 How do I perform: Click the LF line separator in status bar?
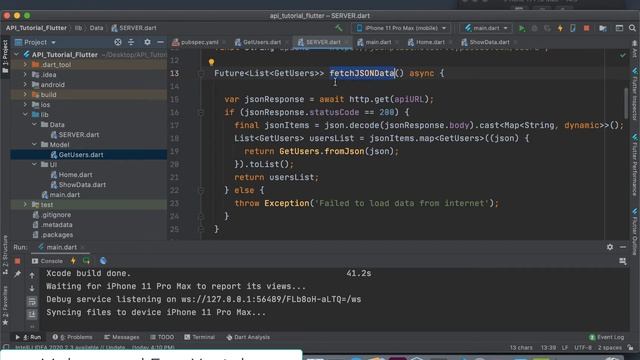[x=565, y=348]
